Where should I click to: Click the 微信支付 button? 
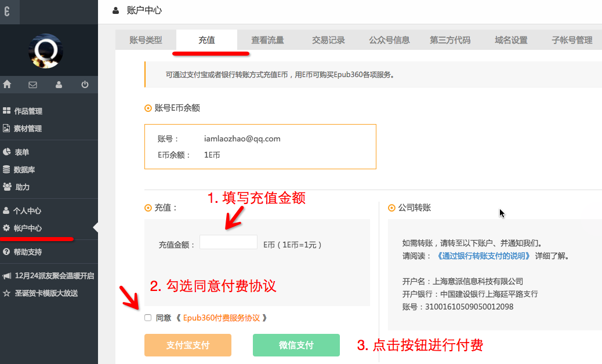click(x=296, y=345)
